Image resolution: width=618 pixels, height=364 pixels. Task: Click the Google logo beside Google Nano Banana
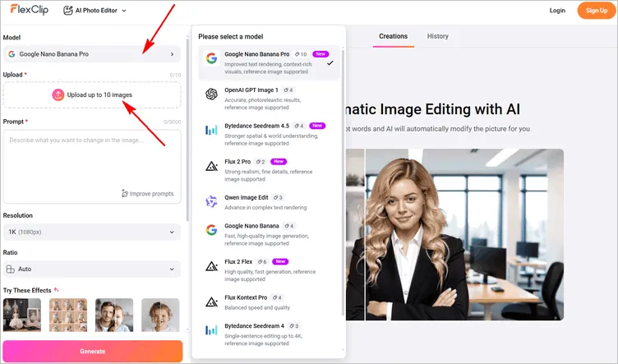tap(212, 230)
